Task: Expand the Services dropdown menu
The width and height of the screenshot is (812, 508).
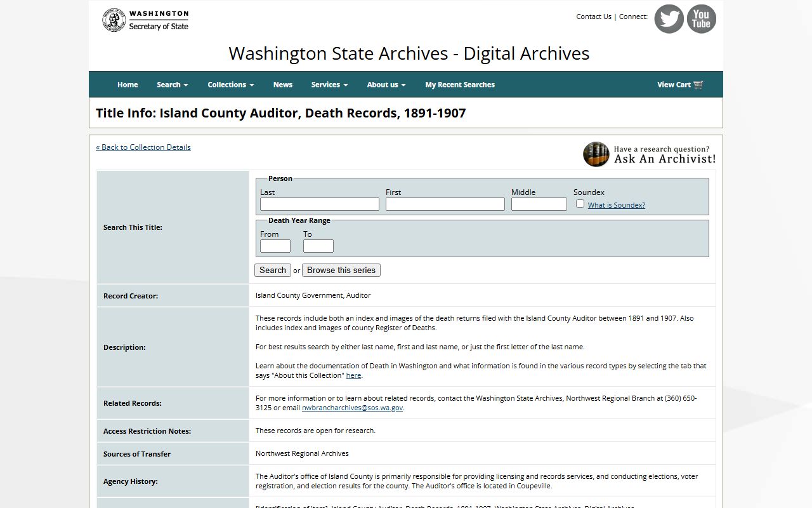Action: [x=329, y=84]
